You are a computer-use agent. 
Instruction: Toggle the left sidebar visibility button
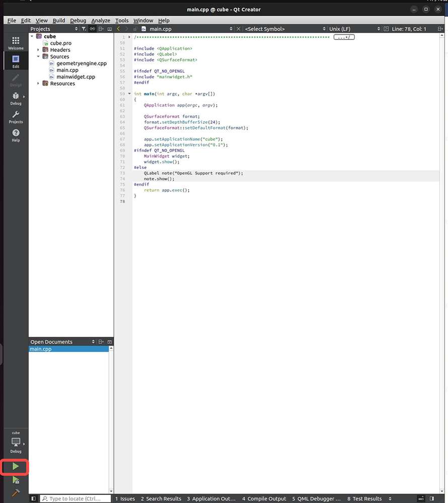point(34,498)
